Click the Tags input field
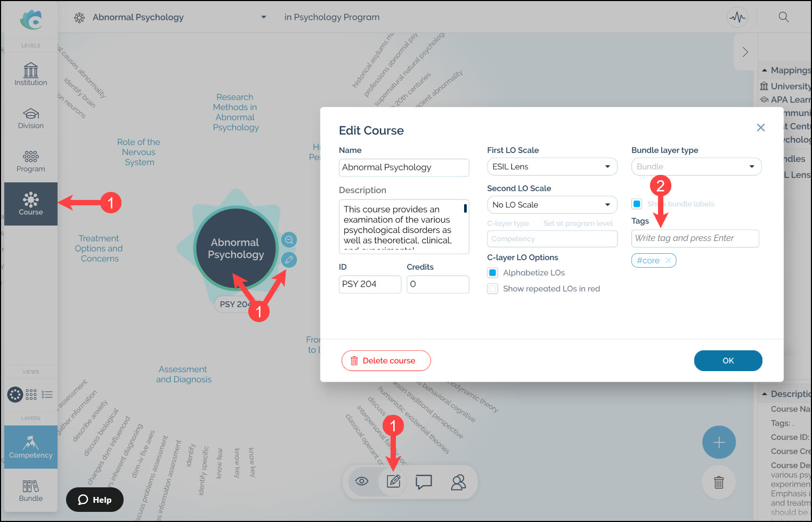Screen dimensions: 812x522 [x=695, y=238]
